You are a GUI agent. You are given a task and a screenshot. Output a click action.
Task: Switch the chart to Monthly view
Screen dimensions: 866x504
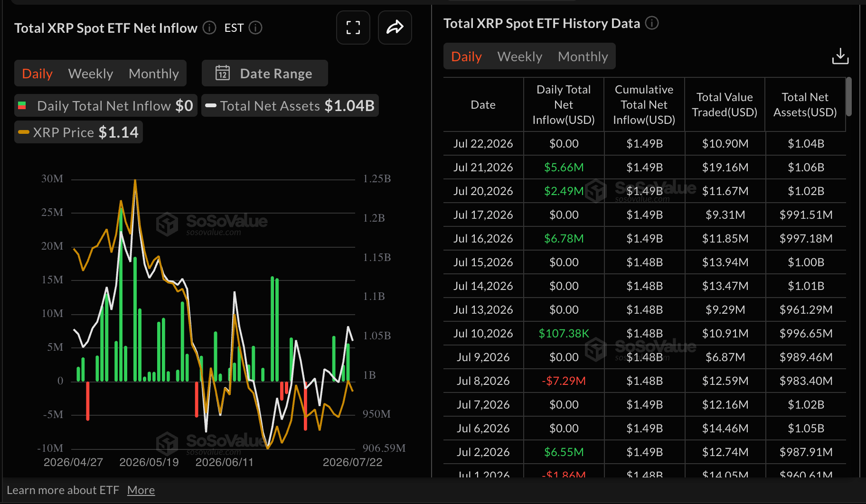tap(154, 74)
